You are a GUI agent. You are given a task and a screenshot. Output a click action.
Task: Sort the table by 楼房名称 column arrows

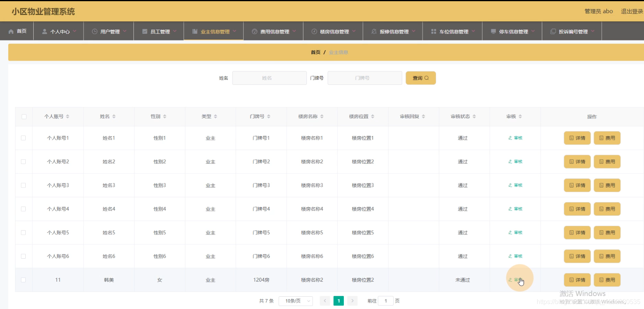tap(322, 116)
